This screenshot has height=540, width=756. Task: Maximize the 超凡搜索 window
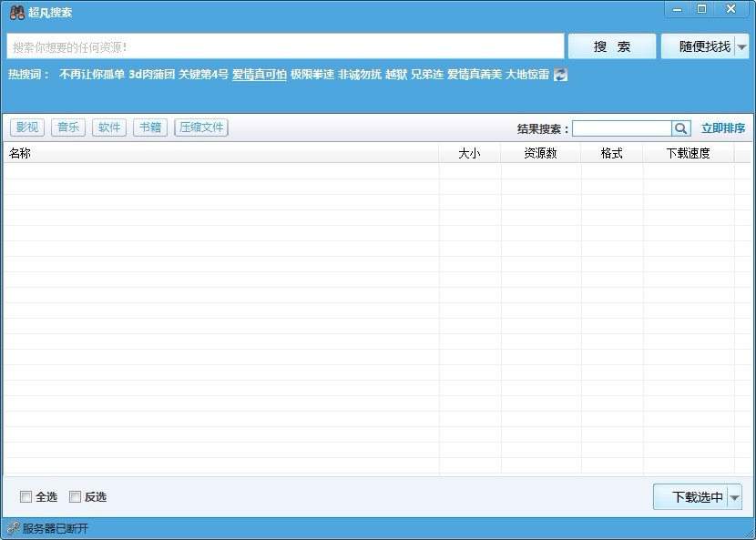[702, 9]
